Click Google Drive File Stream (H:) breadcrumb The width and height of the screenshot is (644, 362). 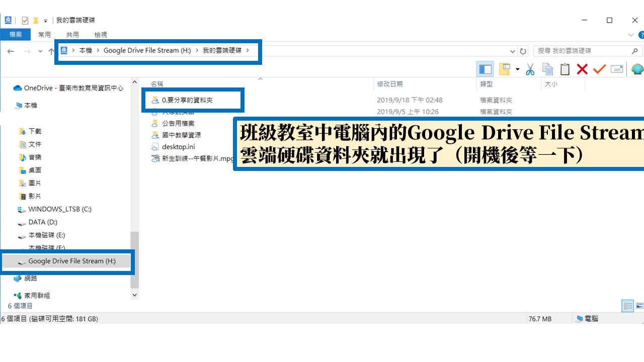147,50
